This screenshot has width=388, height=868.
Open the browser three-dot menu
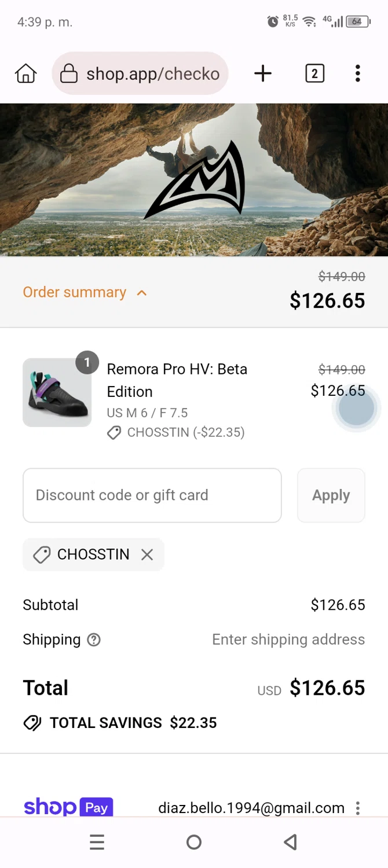tap(358, 73)
